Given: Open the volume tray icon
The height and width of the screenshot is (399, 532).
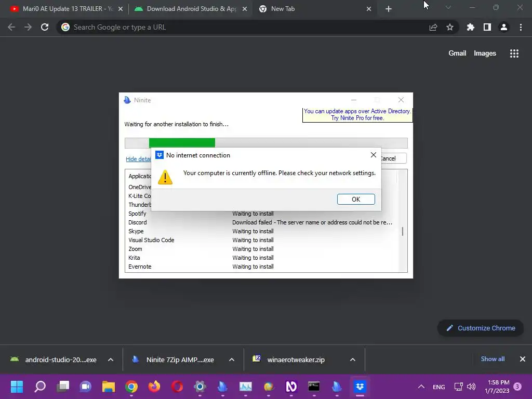Looking at the screenshot, I should [x=471, y=387].
